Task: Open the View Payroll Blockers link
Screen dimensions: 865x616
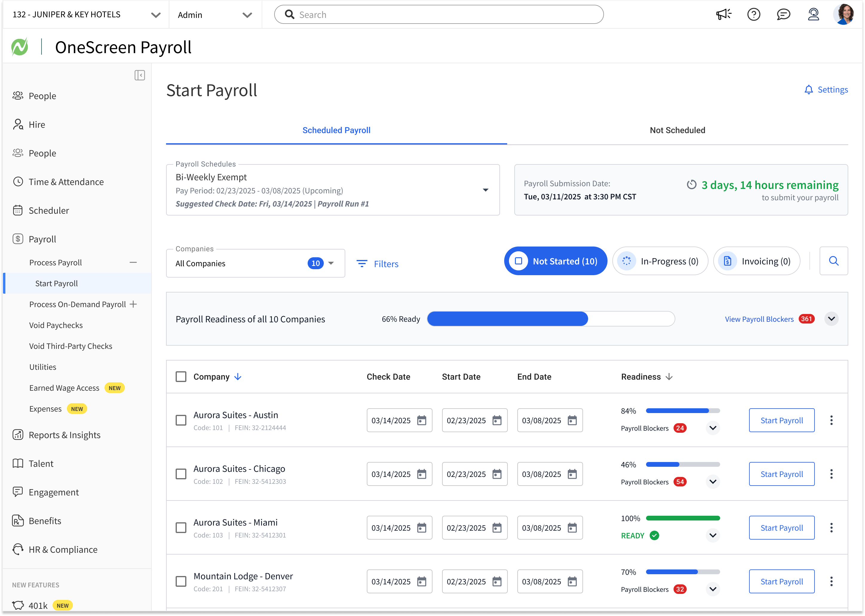Action: coord(759,319)
